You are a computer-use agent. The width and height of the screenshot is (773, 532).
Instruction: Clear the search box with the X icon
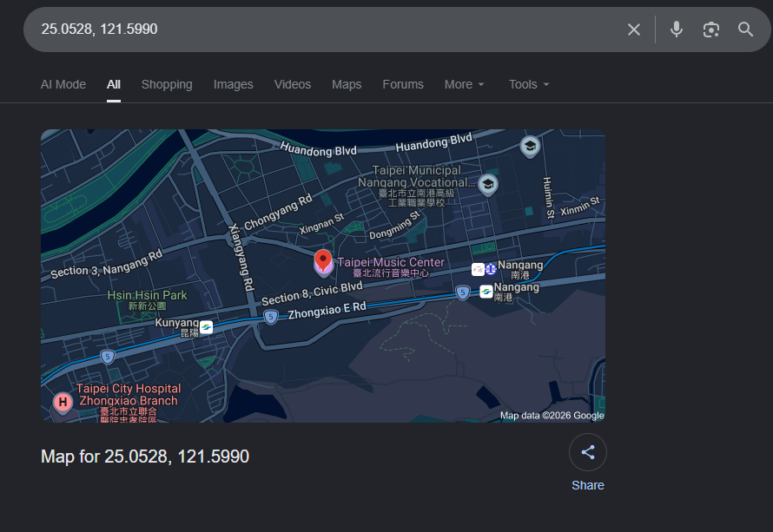(634, 30)
